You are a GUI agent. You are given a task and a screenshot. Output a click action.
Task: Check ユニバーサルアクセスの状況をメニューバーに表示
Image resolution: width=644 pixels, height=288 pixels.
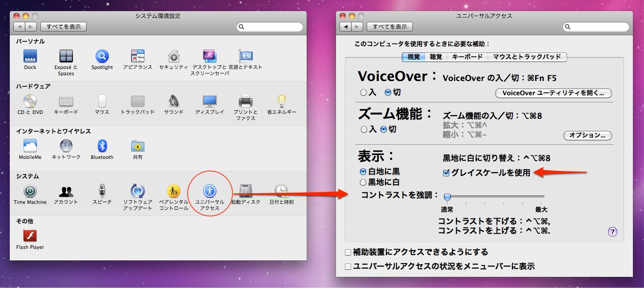pyautogui.click(x=348, y=267)
